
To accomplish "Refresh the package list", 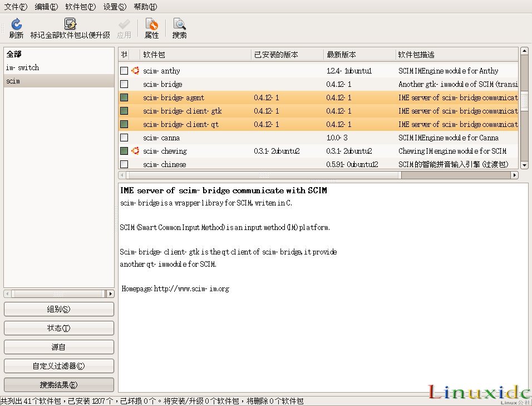I will point(16,27).
